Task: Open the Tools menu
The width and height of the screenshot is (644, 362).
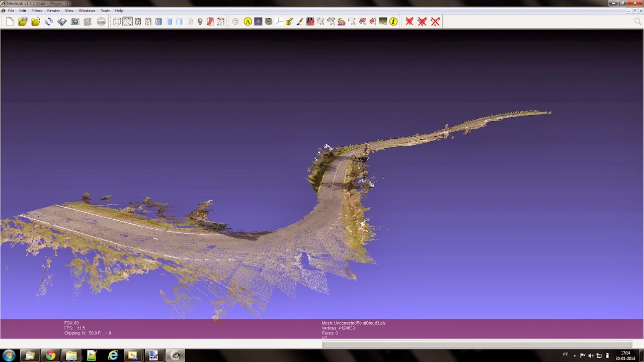Action: [105, 11]
